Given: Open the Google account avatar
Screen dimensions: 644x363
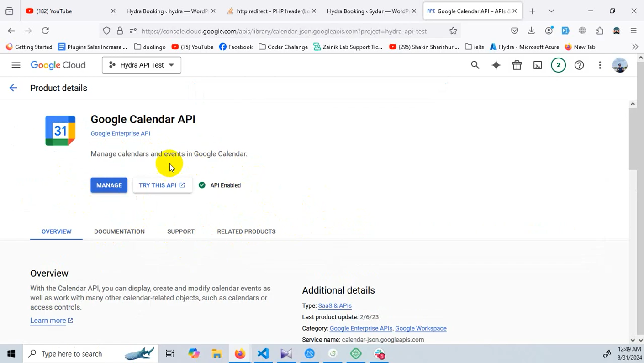Looking at the screenshot, I should (620, 65).
